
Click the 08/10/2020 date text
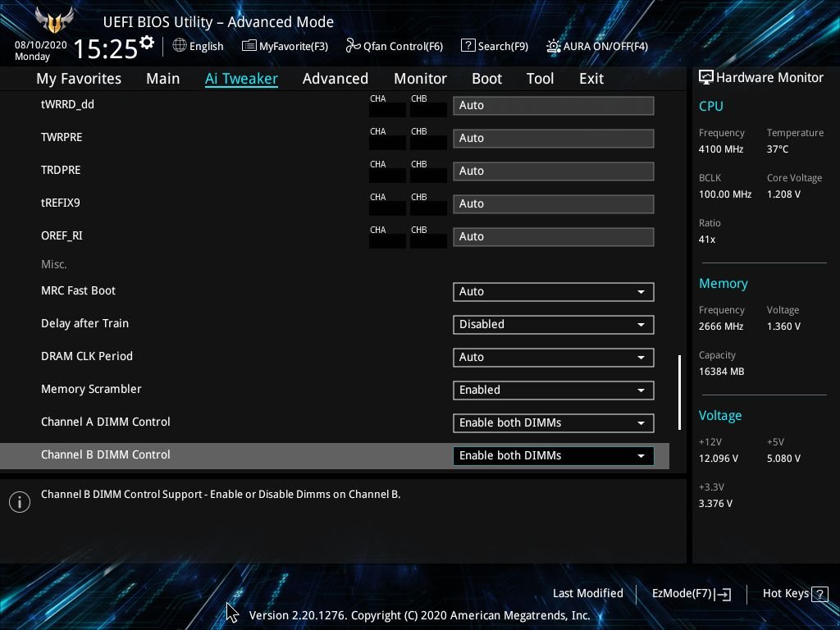[x=41, y=45]
